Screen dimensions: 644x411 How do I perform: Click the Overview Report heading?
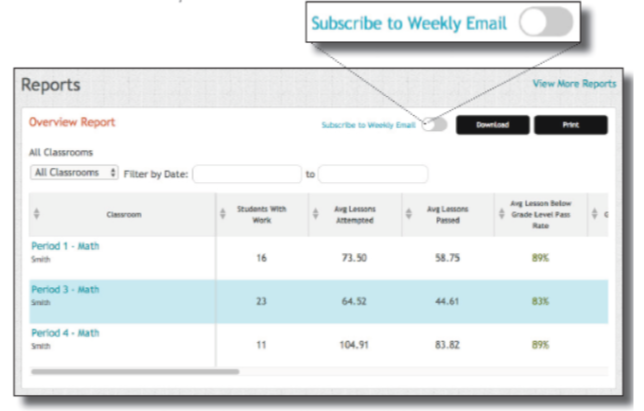[x=72, y=122]
